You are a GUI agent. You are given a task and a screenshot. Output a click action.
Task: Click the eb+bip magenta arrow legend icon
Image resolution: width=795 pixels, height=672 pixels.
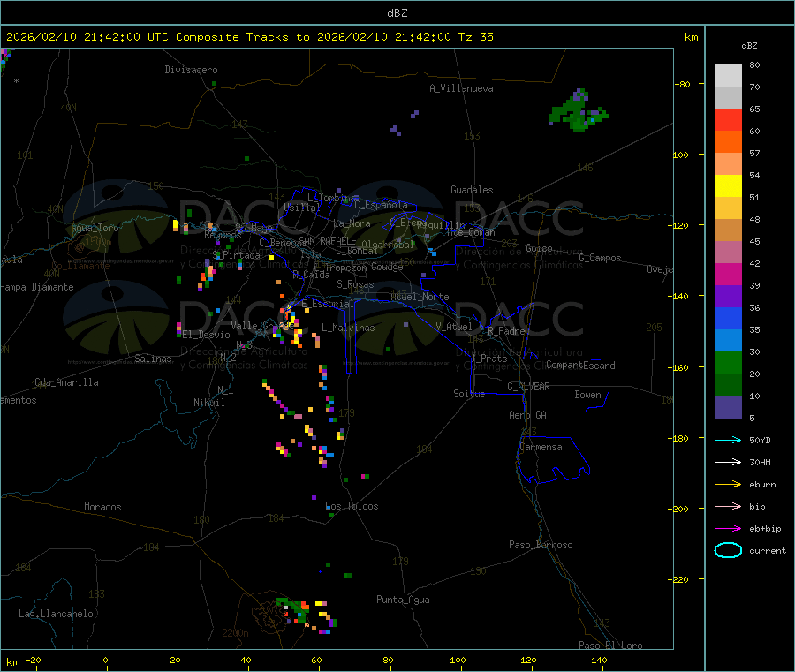tap(728, 529)
